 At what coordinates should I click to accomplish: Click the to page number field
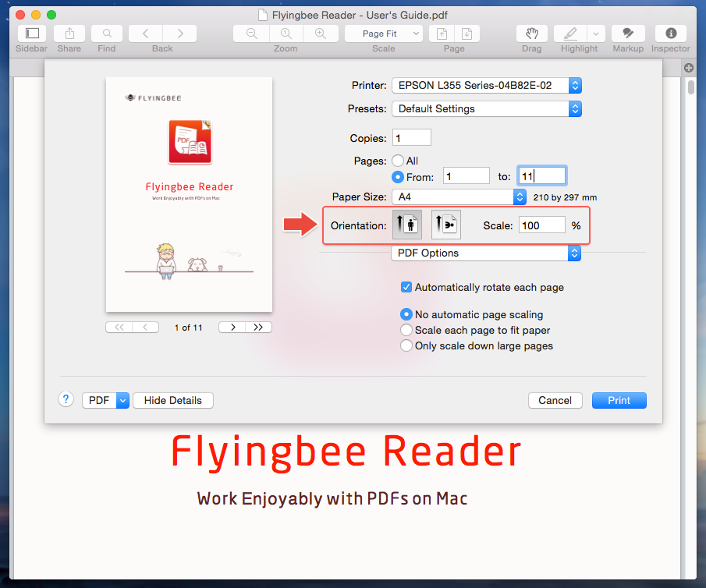[541, 175]
